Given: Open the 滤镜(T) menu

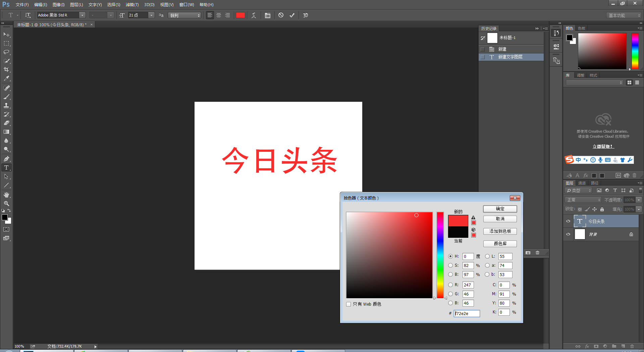Looking at the screenshot, I should [x=132, y=5].
